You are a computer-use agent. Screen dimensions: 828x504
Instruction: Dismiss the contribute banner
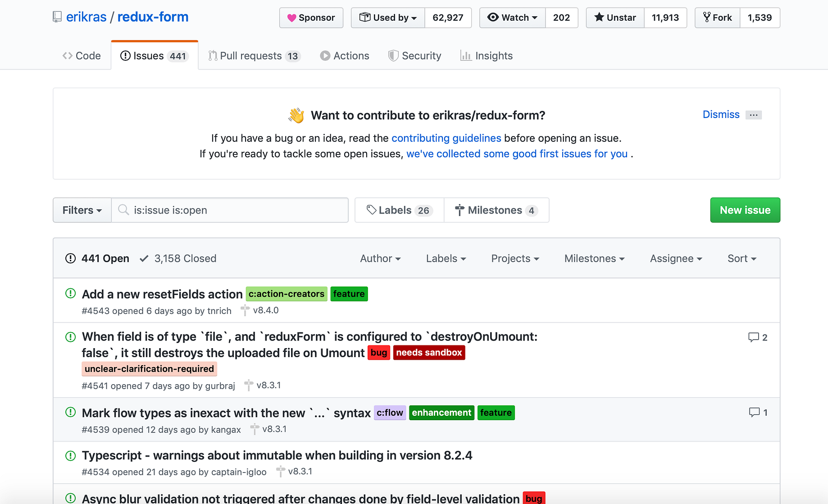click(721, 114)
